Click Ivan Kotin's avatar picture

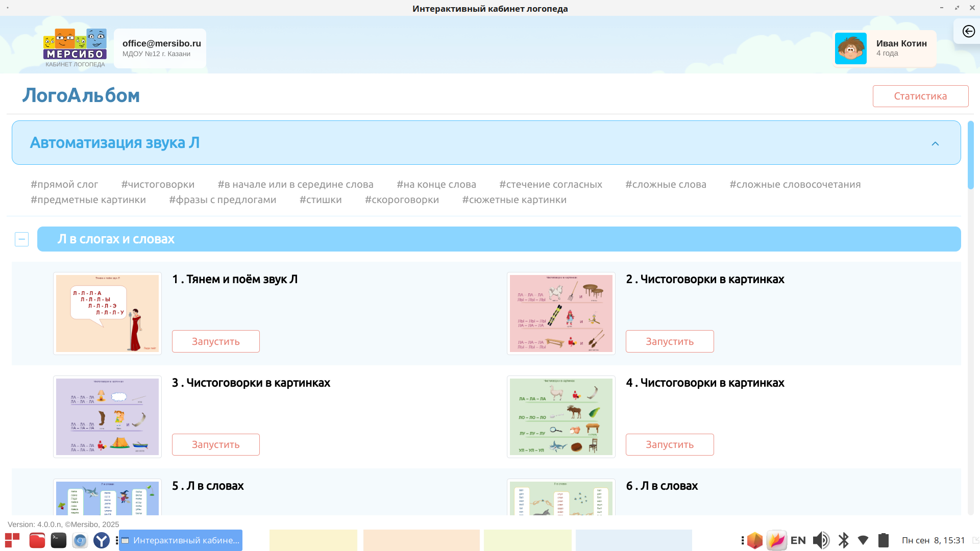coord(850,48)
